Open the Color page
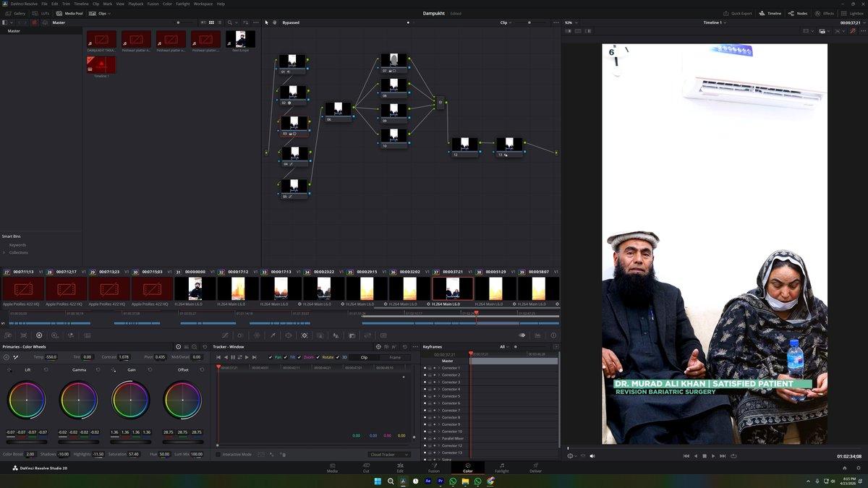This screenshot has width=868, height=488. [x=467, y=468]
